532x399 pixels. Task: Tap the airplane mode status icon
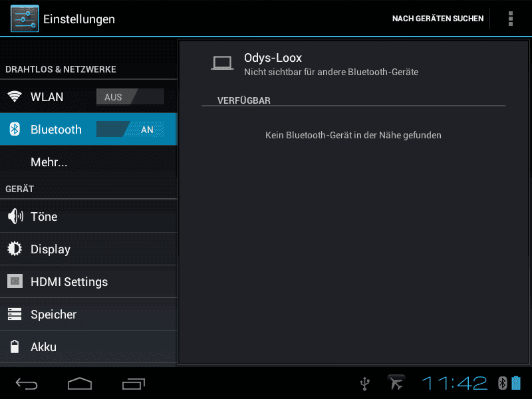click(396, 382)
